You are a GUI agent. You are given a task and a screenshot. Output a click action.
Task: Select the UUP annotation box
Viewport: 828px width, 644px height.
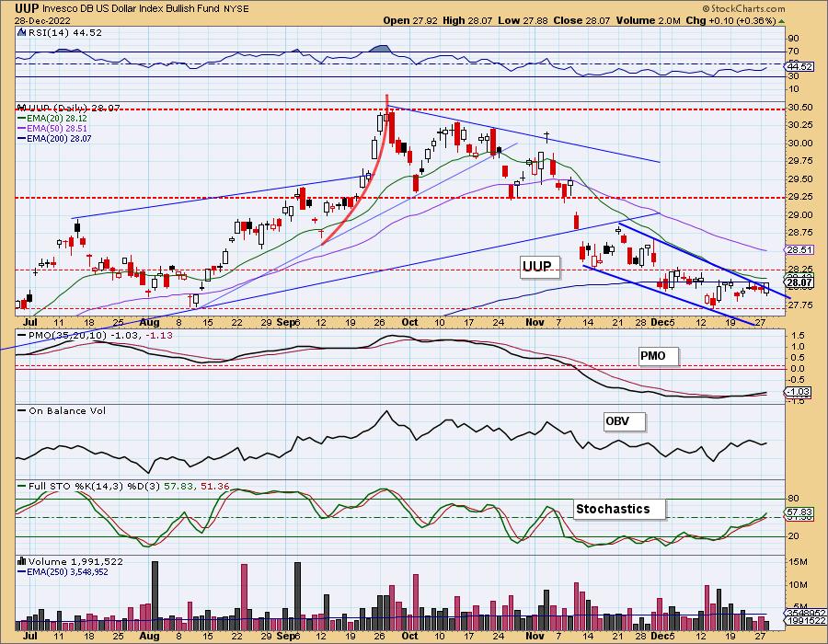pyautogui.click(x=538, y=266)
